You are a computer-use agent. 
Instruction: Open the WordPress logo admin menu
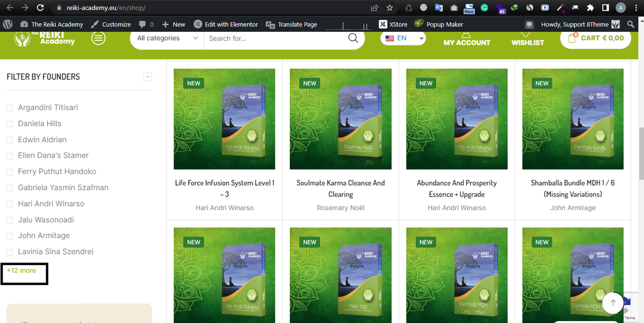tap(8, 24)
